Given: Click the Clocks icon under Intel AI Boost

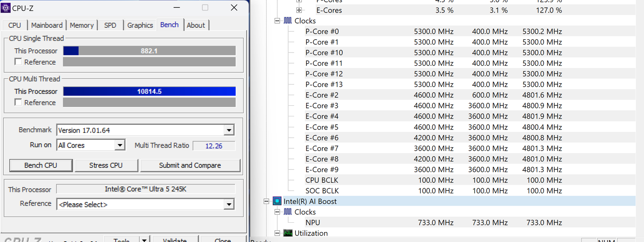Looking at the screenshot, I should tap(288, 212).
